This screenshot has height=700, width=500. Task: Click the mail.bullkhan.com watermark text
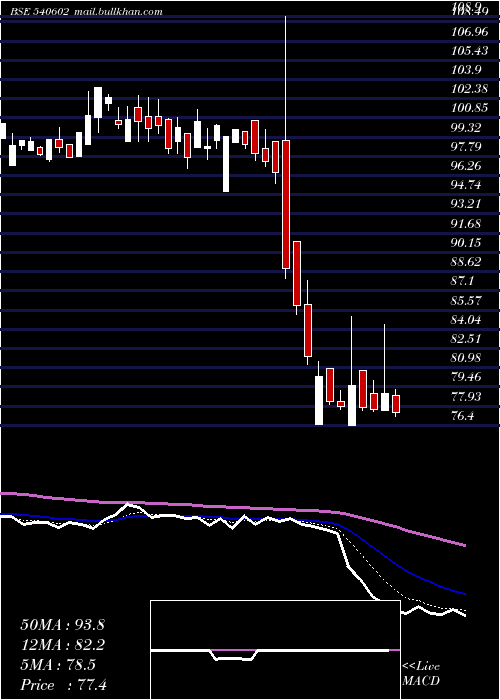pyautogui.click(x=117, y=12)
